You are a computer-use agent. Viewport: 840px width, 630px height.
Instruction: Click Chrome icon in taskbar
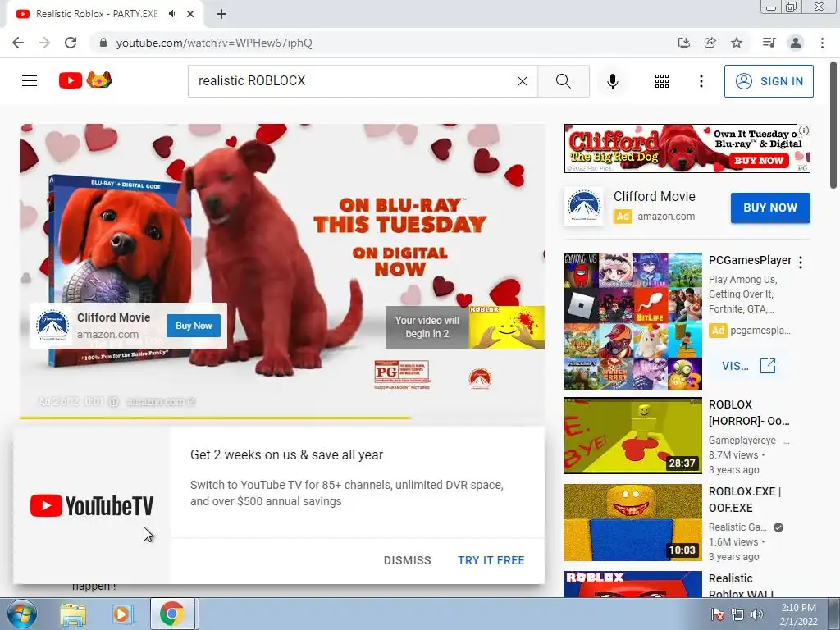[x=172, y=614]
